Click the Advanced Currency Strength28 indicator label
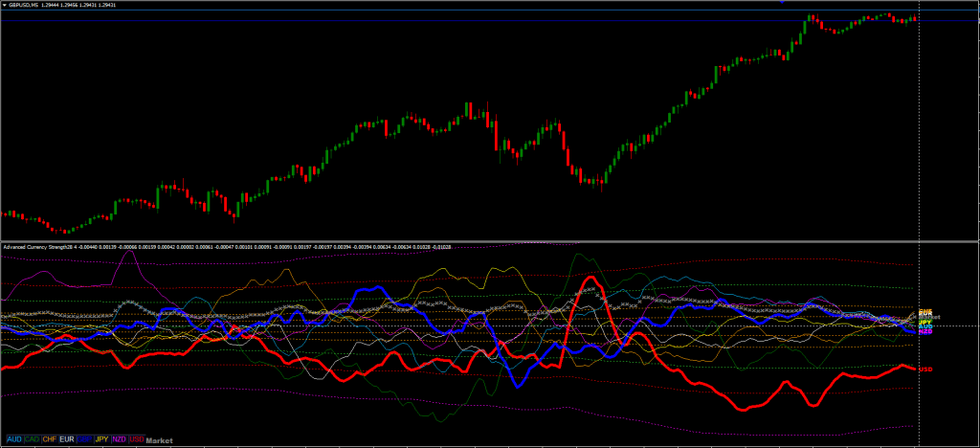 click(x=38, y=247)
